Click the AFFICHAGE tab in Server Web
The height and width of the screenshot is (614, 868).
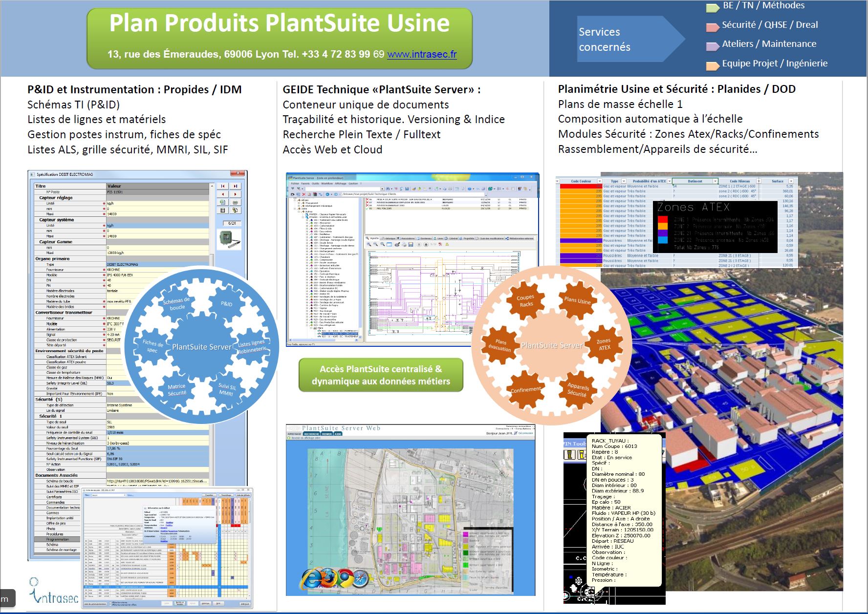tap(294, 434)
